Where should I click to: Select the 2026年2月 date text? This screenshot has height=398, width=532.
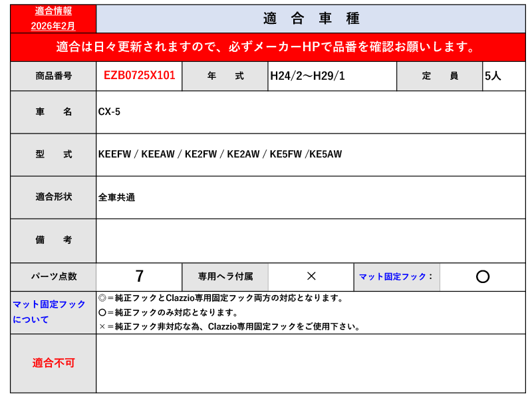tap(53, 25)
